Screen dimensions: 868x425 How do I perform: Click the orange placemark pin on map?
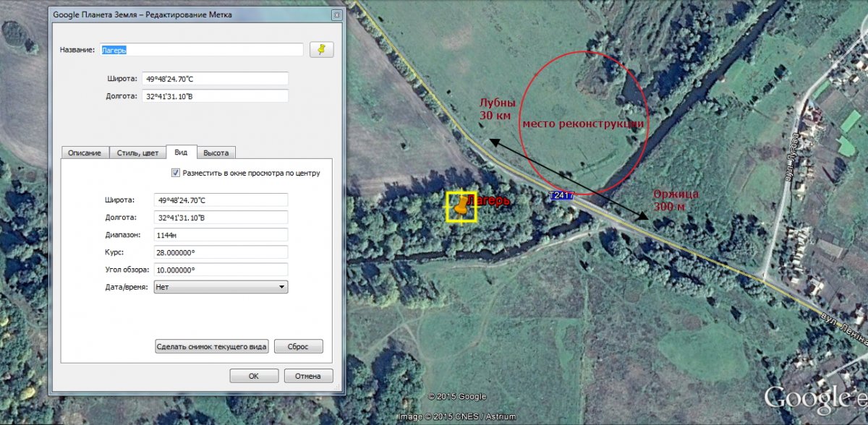coord(460,206)
